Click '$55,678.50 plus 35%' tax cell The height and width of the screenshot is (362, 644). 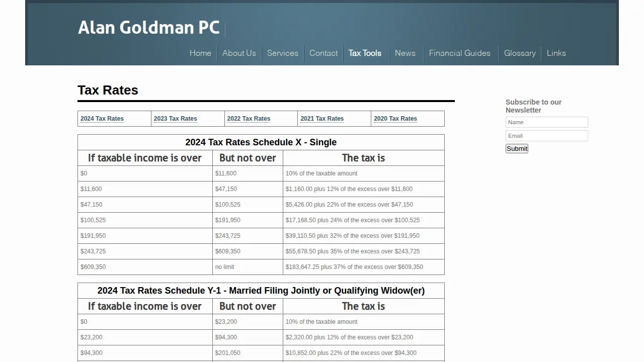click(x=363, y=251)
